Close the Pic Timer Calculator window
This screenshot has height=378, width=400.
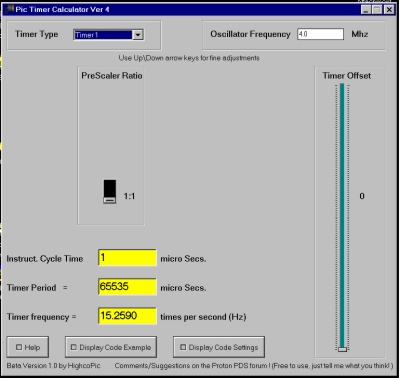click(x=389, y=10)
